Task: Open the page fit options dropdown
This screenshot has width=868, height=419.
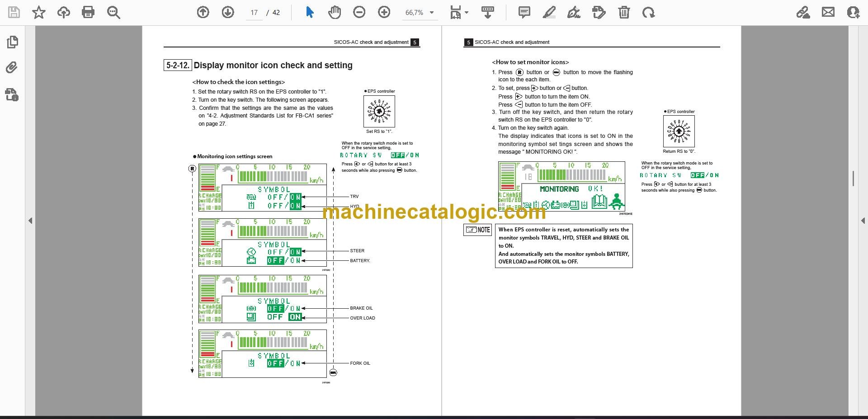Action: 459,12
